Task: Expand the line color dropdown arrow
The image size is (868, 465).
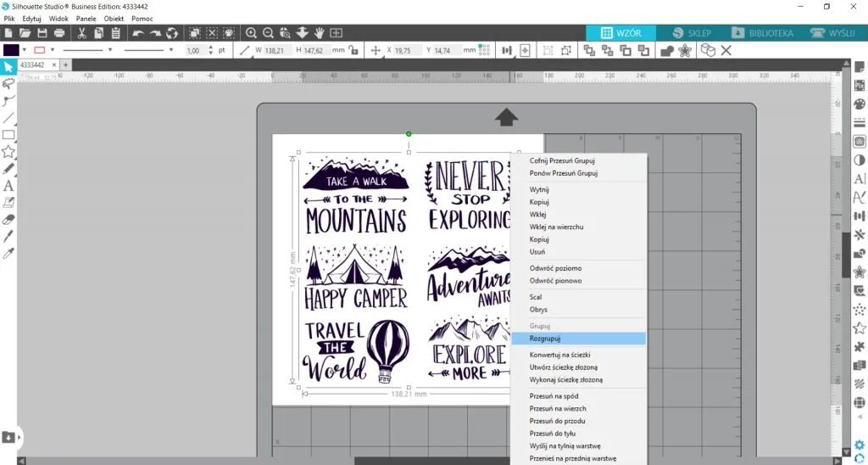Action: pos(53,50)
